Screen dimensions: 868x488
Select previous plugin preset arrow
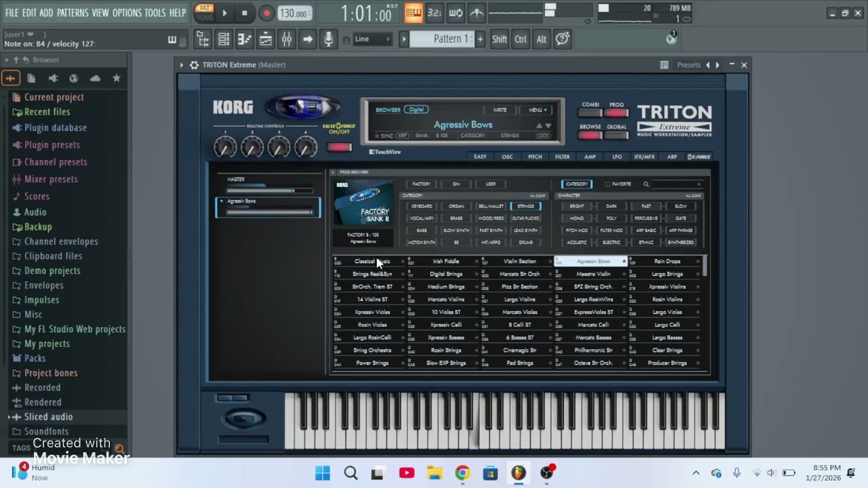708,65
